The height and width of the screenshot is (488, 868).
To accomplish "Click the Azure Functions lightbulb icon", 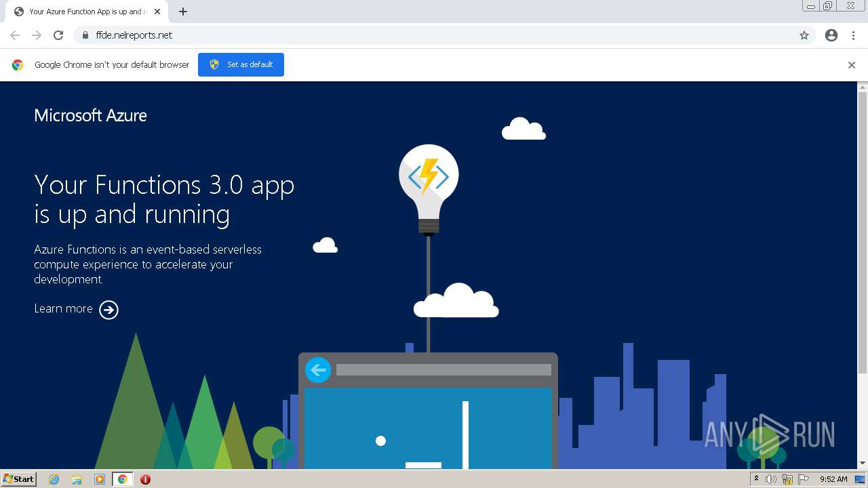I will (x=429, y=188).
